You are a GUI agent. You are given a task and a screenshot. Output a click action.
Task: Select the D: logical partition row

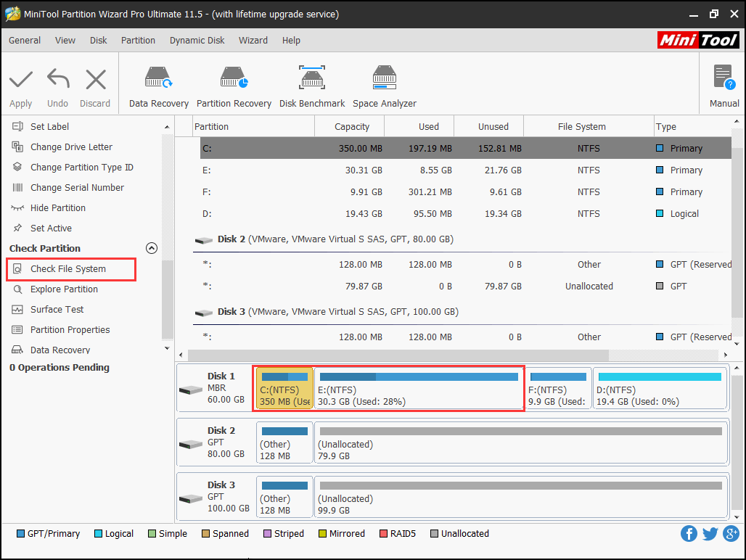pyautogui.click(x=465, y=214)
